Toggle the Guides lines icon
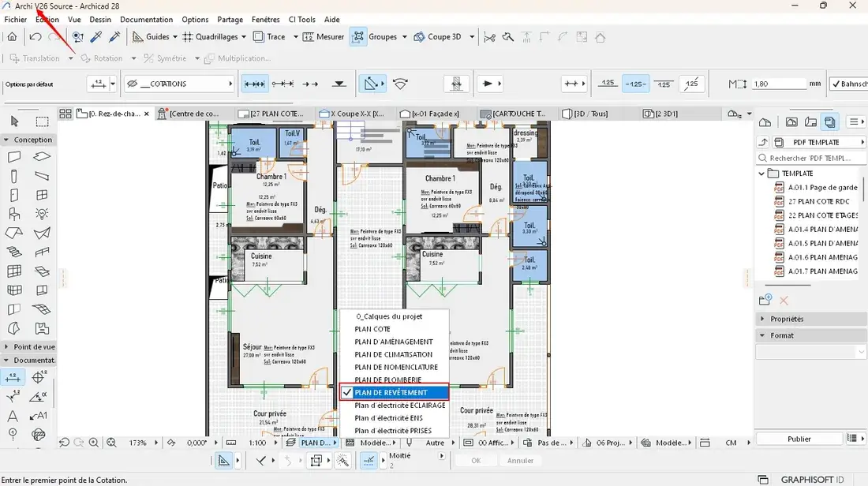 tap(137, 36)
